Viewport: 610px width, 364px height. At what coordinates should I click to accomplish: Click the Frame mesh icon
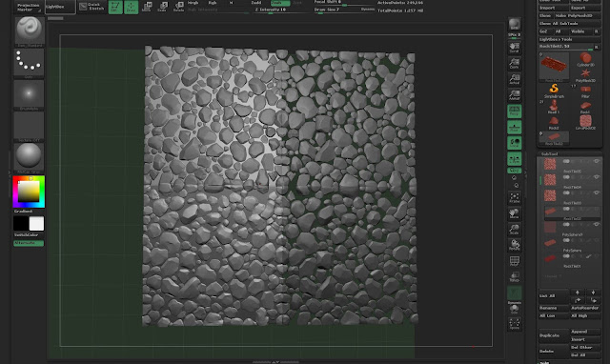[515, 197]
